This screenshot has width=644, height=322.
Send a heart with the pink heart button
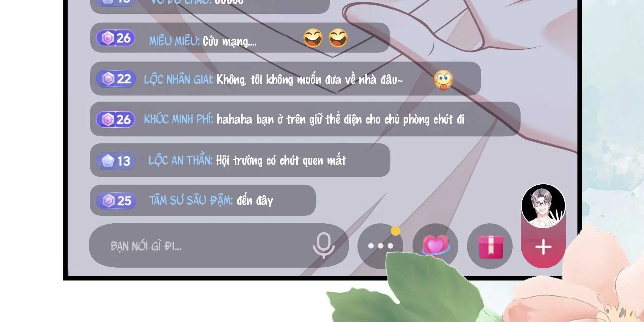click(435, 246)
